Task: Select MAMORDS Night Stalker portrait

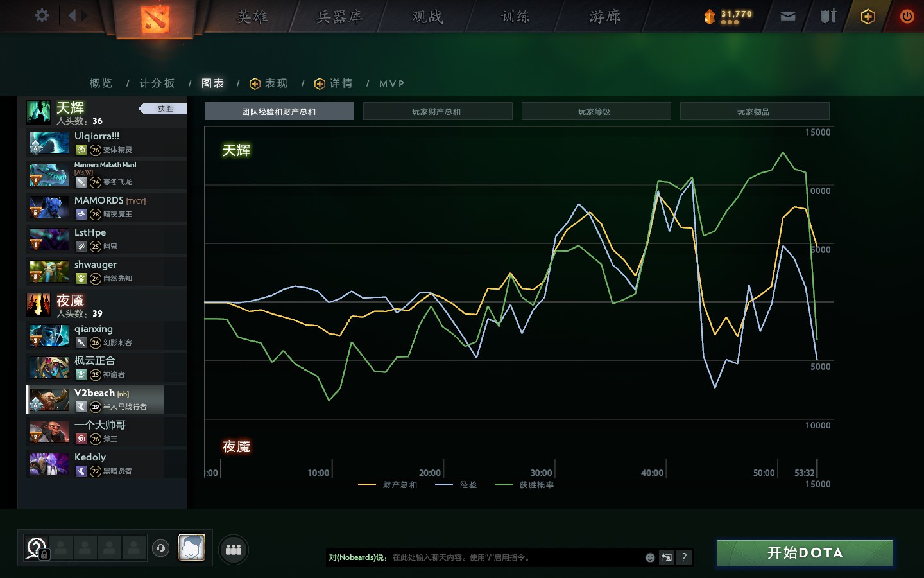Action: point(49,207)
